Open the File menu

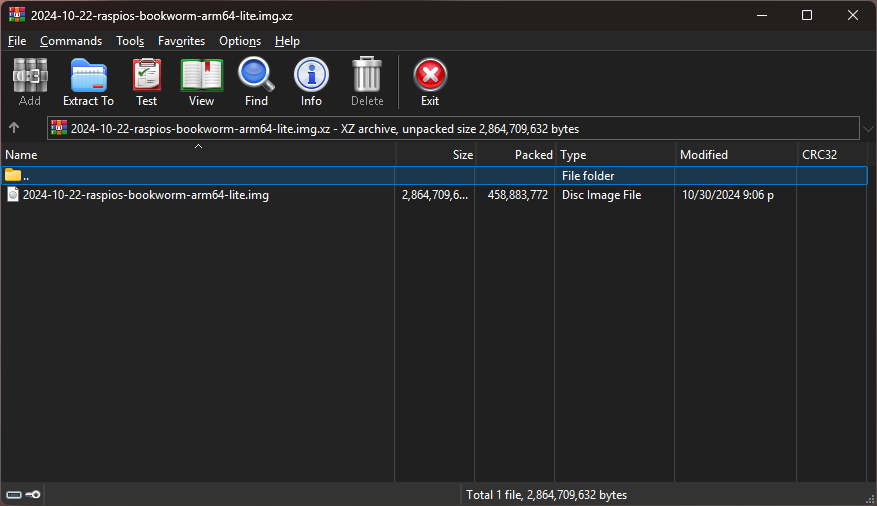tap(17, 41)
